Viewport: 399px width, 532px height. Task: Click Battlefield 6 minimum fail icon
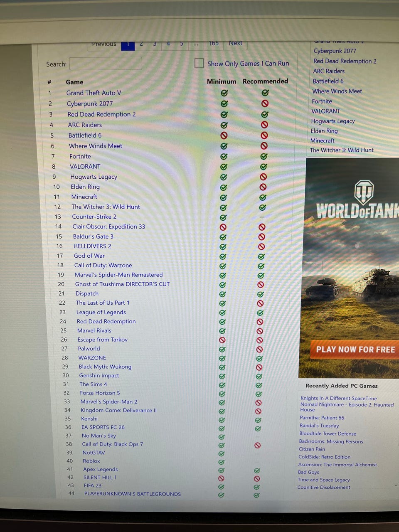pyautogui.click(x=224, y=135)
